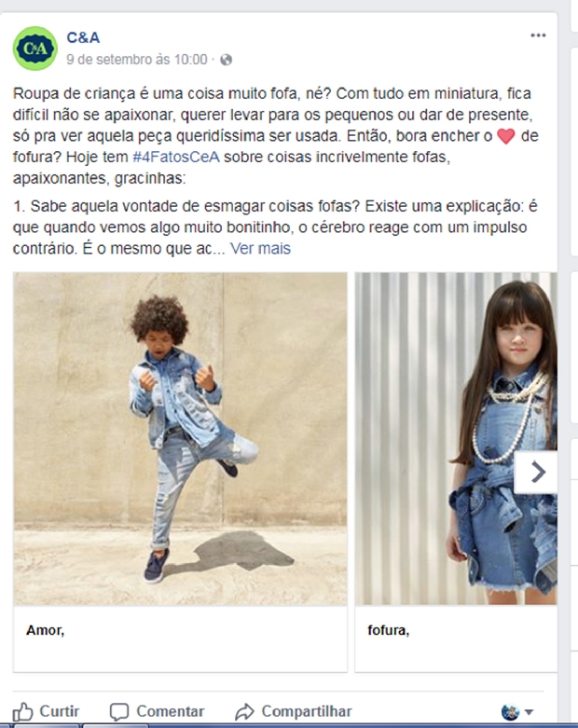Click the Compartilhar share arrow icon

[x=244, y=712]
